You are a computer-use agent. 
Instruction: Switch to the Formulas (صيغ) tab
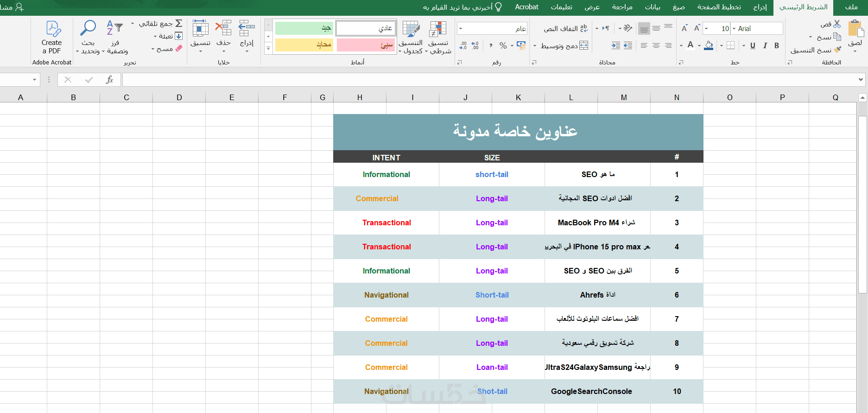tap(679, 7)
